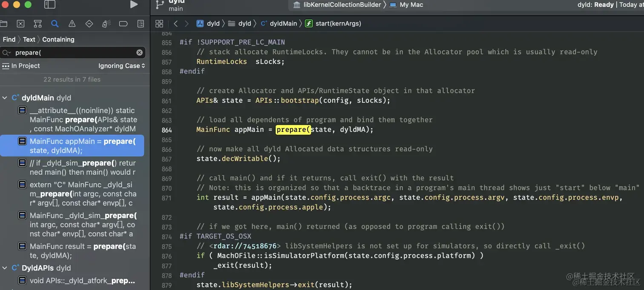
Task: Open the Source Control navigator
Action: coord(20,24)
